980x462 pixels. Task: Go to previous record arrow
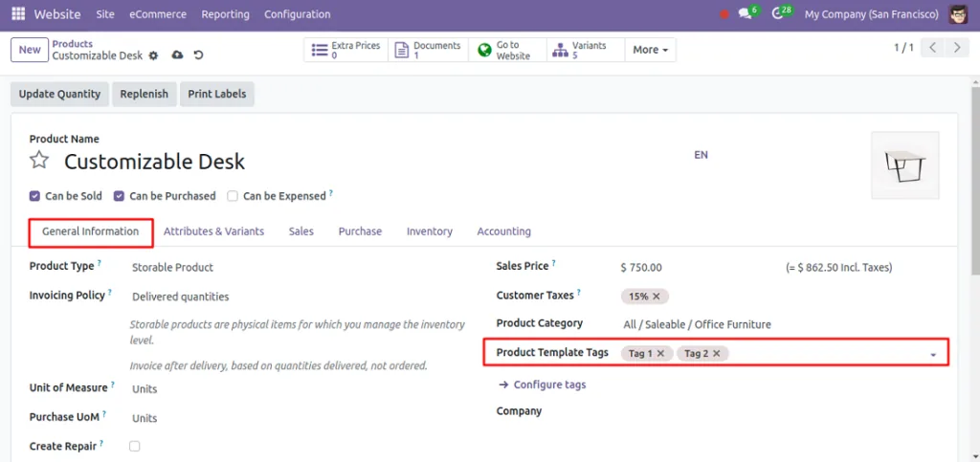(x=932, y=48)
